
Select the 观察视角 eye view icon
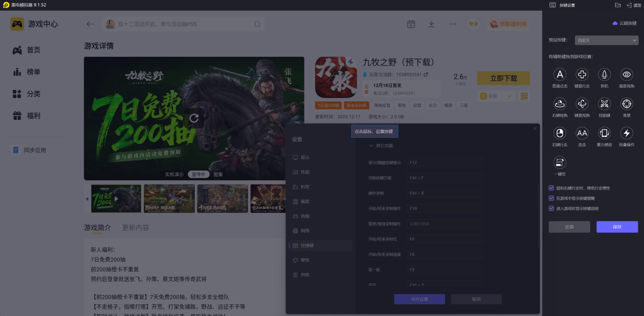point(627,75)
